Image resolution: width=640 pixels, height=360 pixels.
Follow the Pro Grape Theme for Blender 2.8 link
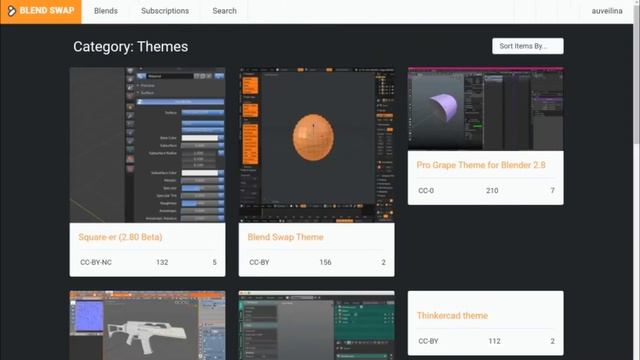point(481,165)
